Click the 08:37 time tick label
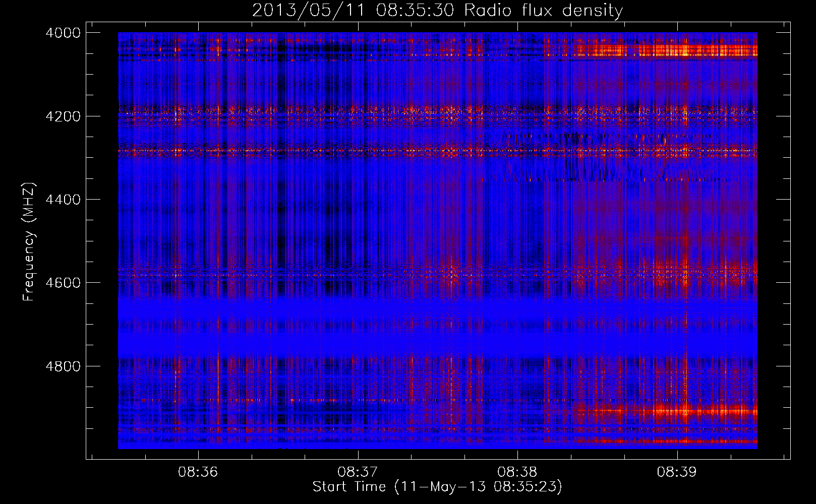The width and height of the screenshot is (816, 504). [358, 472]
